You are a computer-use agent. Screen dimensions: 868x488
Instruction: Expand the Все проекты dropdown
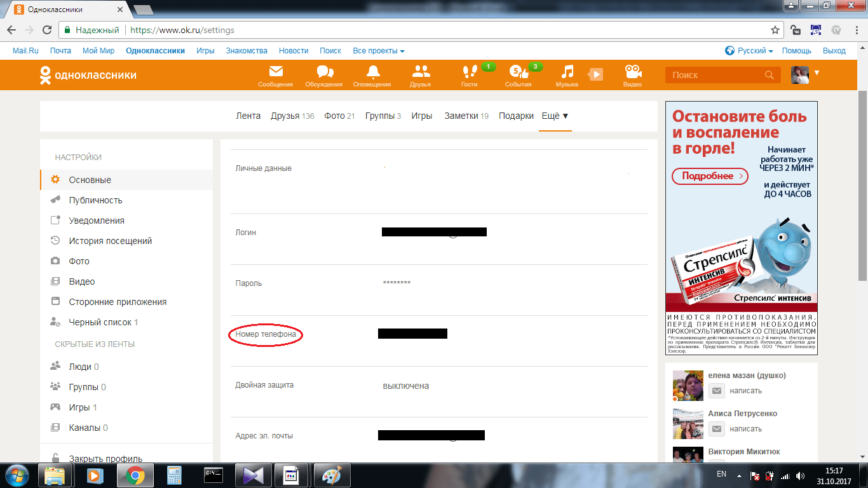pos(379,51)
